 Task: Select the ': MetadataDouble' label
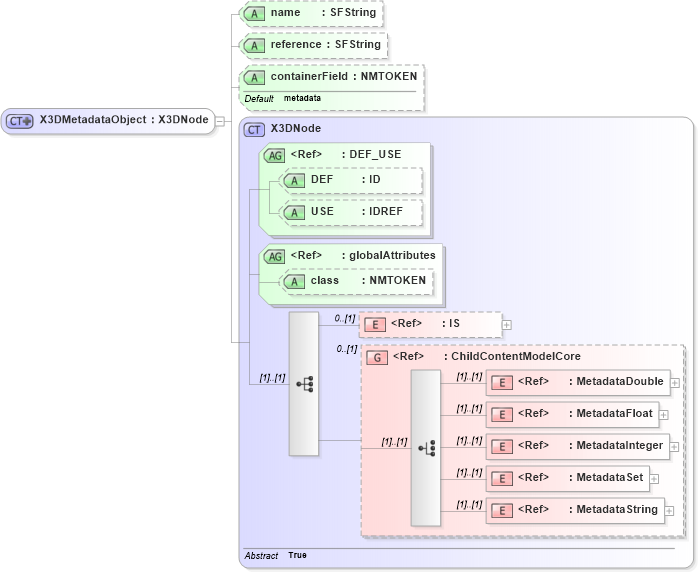coord(616,381)
